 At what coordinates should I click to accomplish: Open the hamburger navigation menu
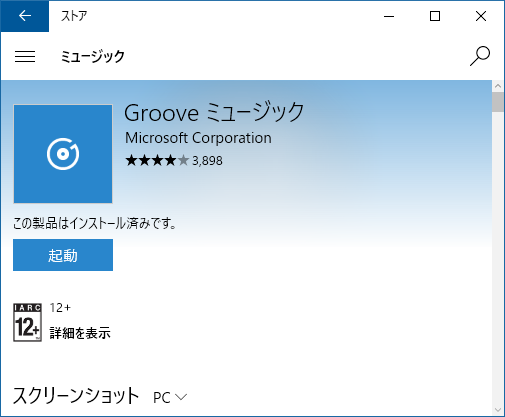point(25,56)
